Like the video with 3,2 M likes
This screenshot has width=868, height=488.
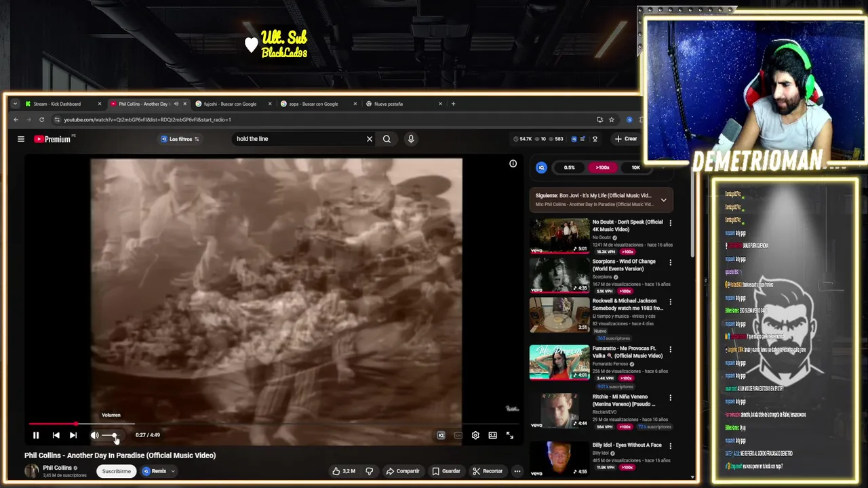(344, 471)
